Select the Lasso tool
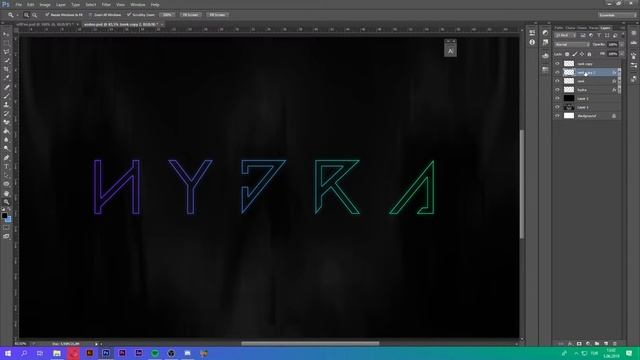Screen dimensions: 640x360 click(x=6, y=52)
